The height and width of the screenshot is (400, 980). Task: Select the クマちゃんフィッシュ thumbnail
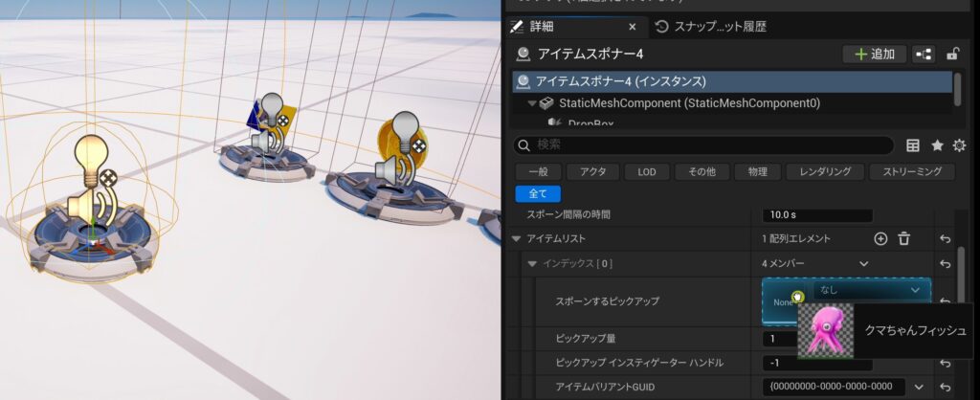pyautogui.click(x=824, y=331)
